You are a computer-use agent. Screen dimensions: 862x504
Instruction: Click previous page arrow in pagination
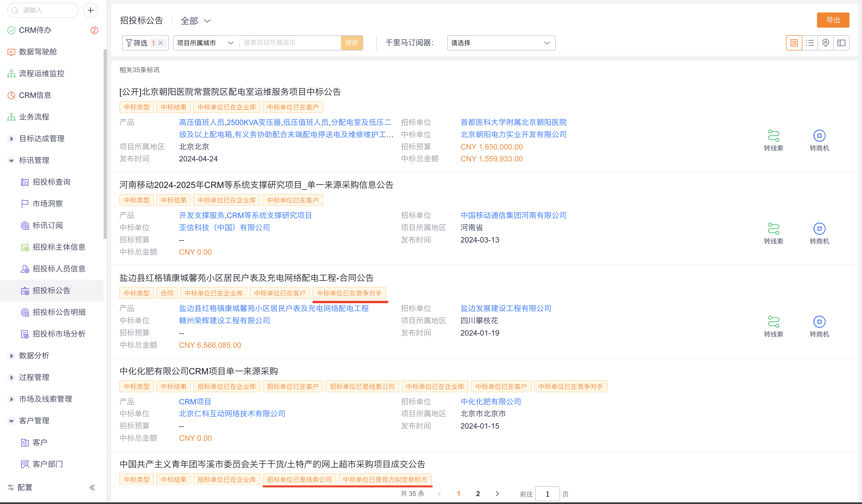click(439, 494)
